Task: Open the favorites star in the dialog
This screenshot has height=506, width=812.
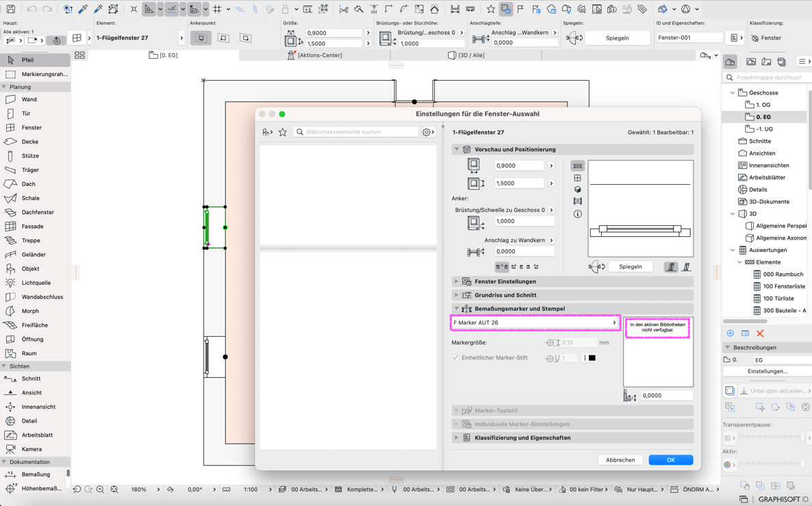Action: (283, 132)
